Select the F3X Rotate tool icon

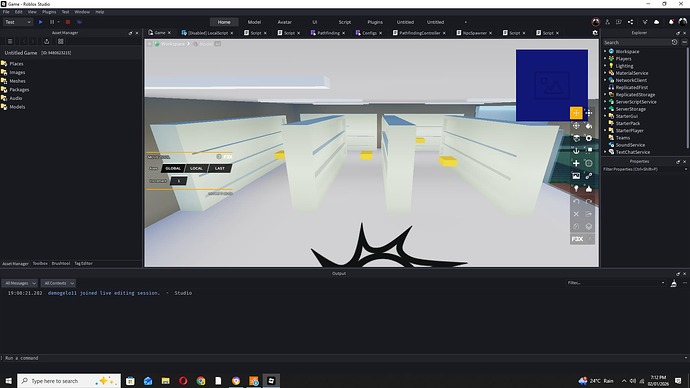tap(576, 126)
